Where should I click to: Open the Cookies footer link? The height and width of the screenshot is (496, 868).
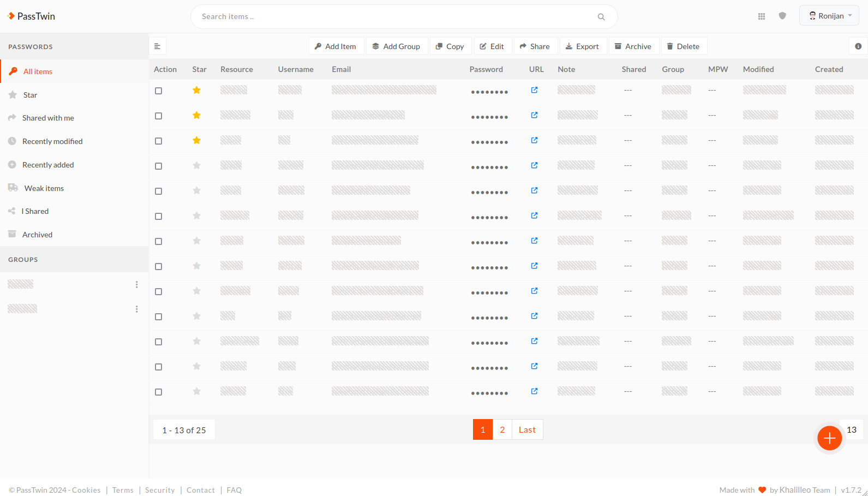pos(86,490)
